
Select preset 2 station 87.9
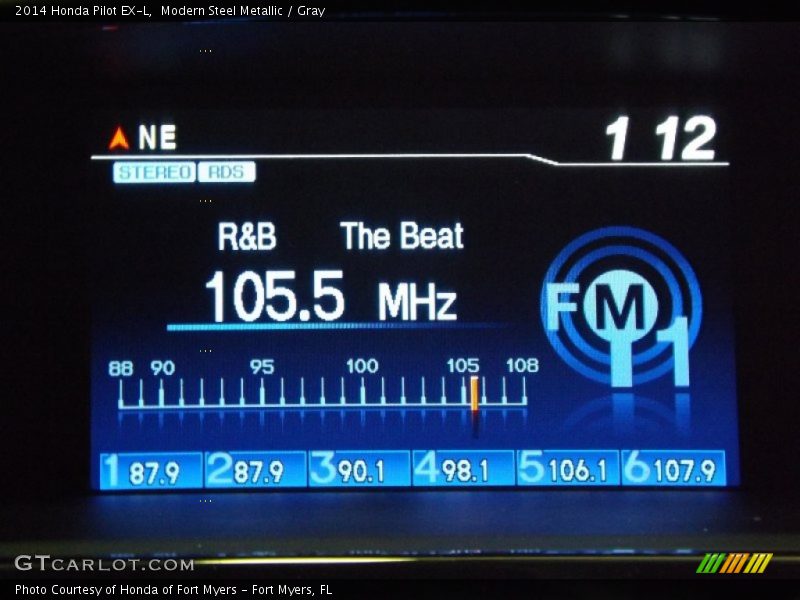pyautogui.click(x=256, y=469)
